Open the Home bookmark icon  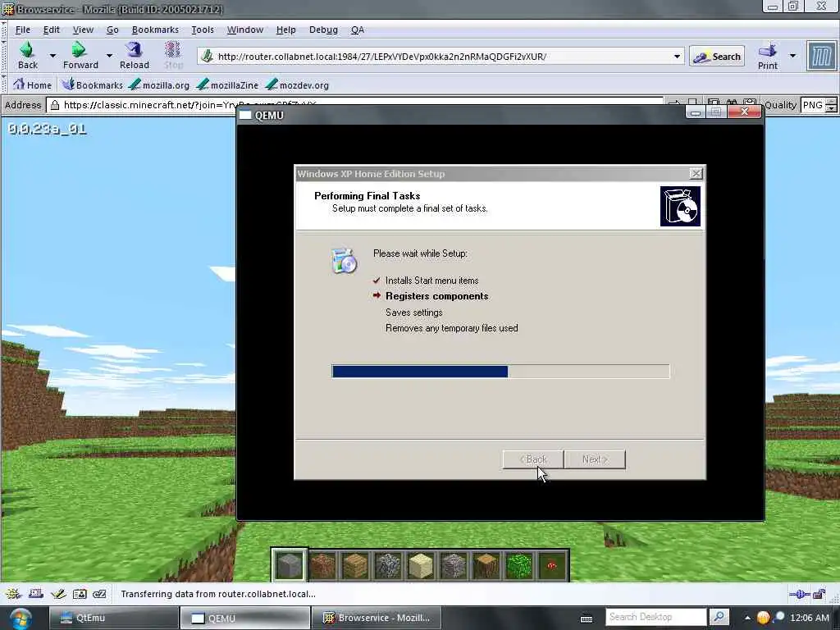tap(19, 84)
